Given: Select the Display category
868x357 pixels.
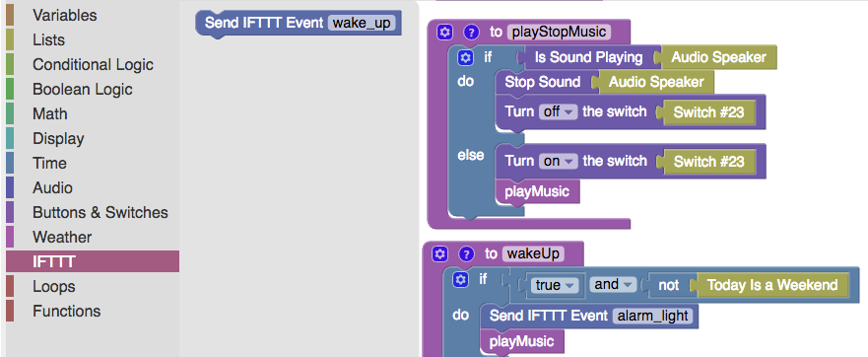Looking at the screenshot, I should pyautogui.click(x=93, y=139).
